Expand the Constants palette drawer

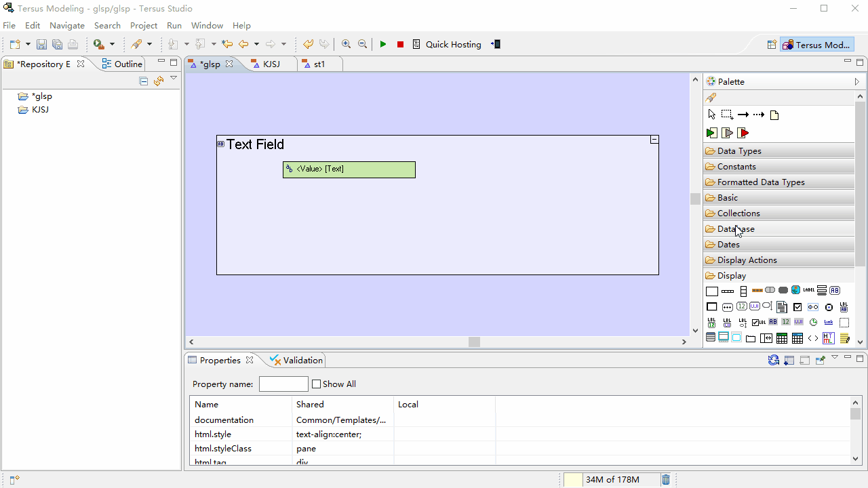[779, 166]
